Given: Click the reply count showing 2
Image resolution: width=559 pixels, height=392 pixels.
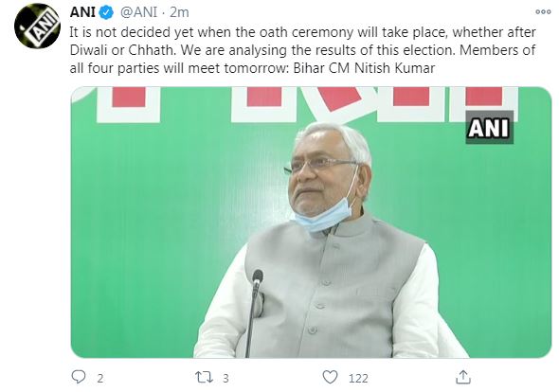Looking at the screenshot, I should pyautogui.click(x=100, y=378).
